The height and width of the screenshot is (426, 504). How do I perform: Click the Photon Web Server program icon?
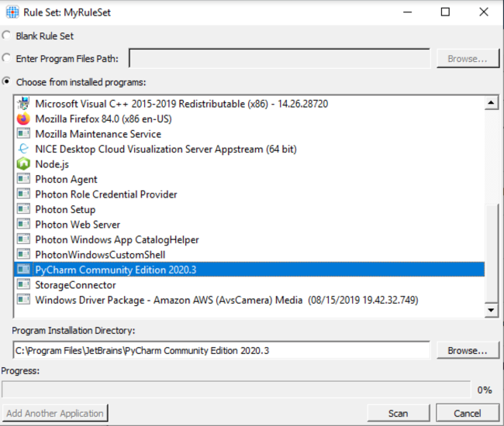click(23, 224)
